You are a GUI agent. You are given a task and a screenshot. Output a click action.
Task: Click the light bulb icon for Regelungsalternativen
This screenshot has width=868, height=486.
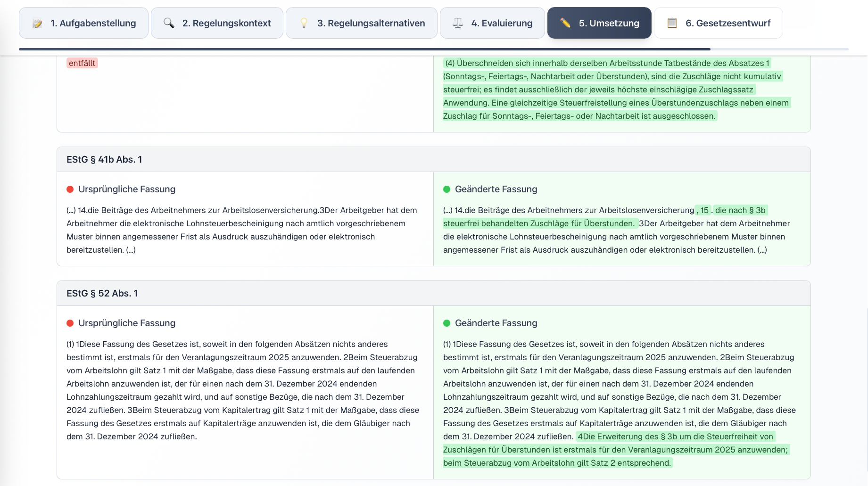click(x=304, y=23)
